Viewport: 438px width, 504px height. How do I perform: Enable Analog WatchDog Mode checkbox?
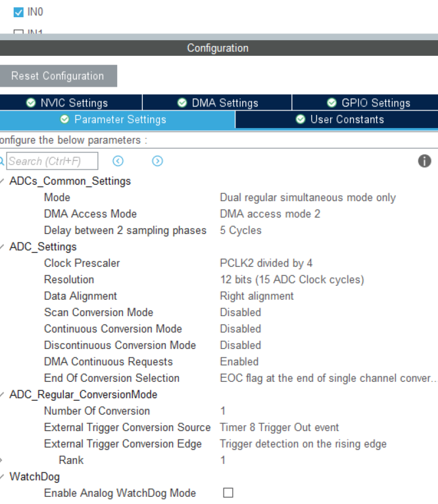point(228,493)
